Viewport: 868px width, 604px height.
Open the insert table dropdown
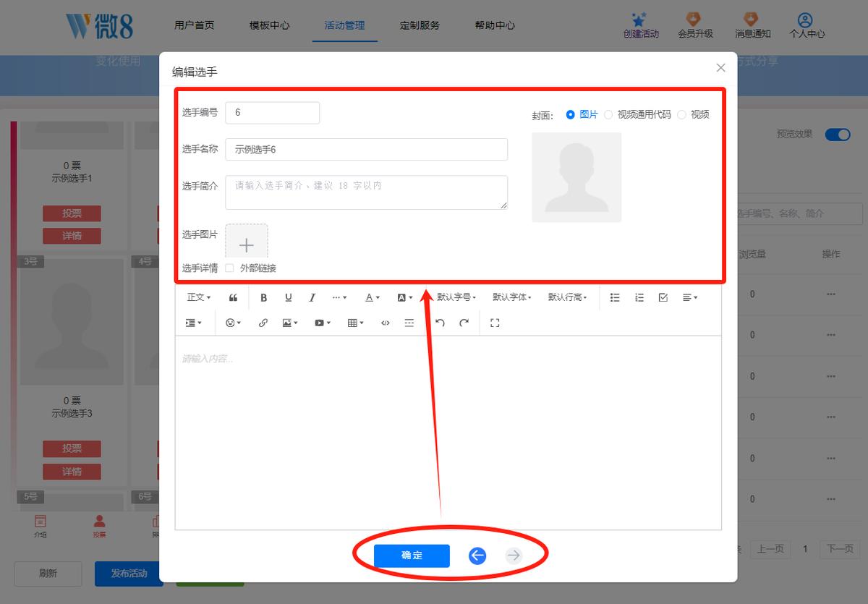click(355, 323)
